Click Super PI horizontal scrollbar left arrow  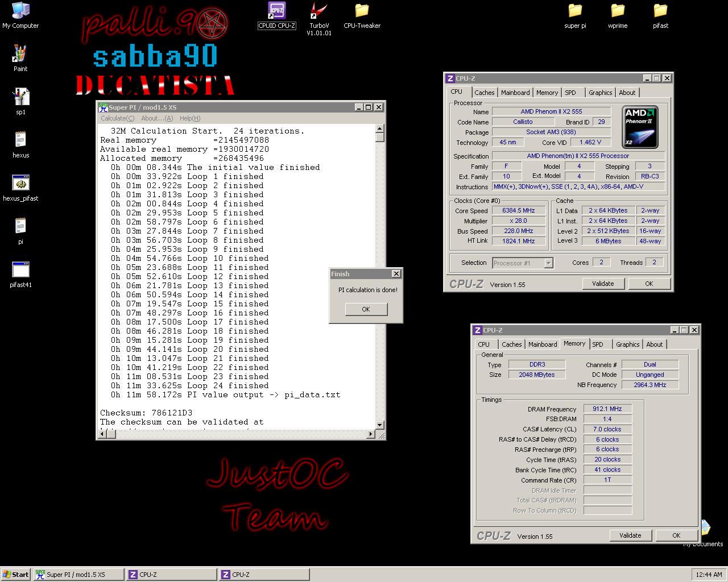coord(103,434)
